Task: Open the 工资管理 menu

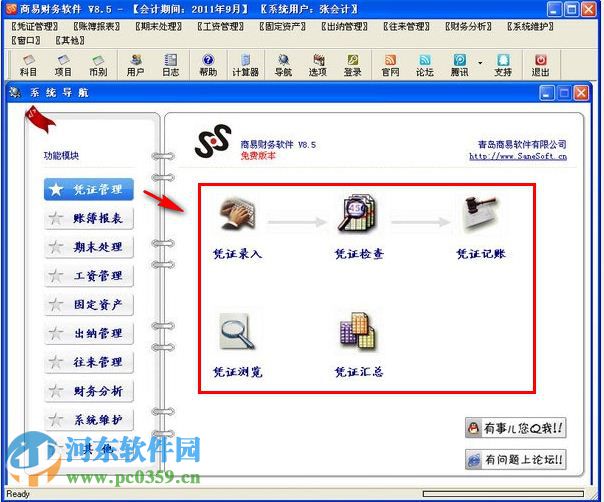Action: (221, 27)
